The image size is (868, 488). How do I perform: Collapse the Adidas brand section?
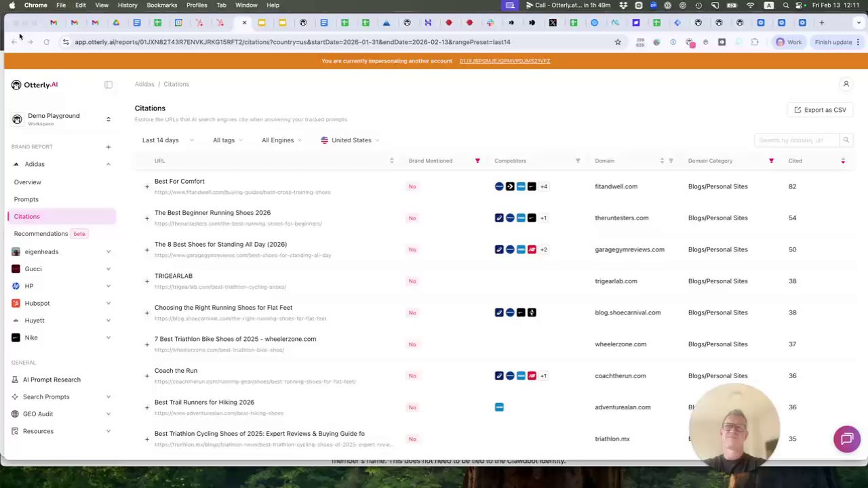[108, 164]
